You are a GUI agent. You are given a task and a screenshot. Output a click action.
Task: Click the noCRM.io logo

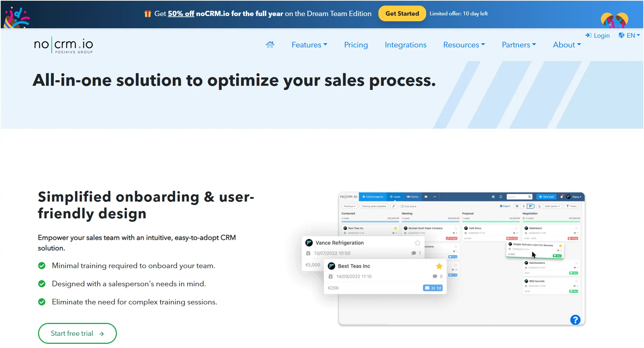[x=63, y=45]
